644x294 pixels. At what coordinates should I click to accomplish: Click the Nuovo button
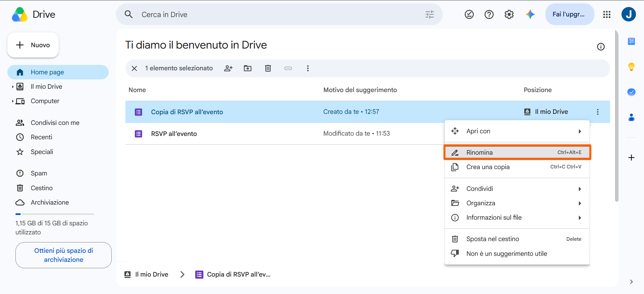[33, 45]
